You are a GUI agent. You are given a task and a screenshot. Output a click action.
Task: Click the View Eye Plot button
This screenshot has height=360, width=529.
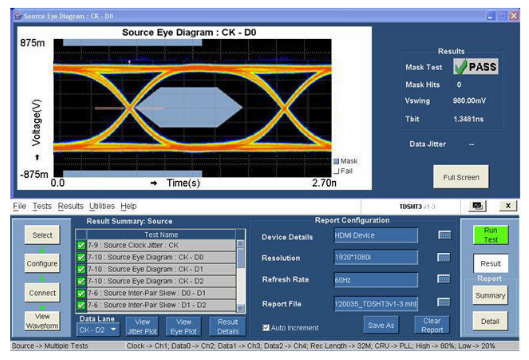pyautogui.click(x=184, y=326)
